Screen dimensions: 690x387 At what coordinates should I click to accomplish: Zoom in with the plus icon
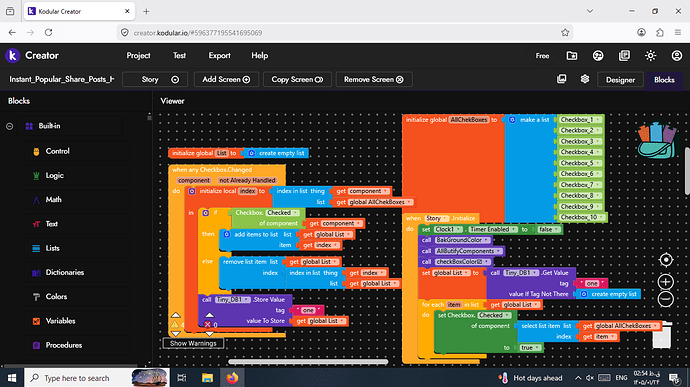pyautogui.click(x=666, y=282)
